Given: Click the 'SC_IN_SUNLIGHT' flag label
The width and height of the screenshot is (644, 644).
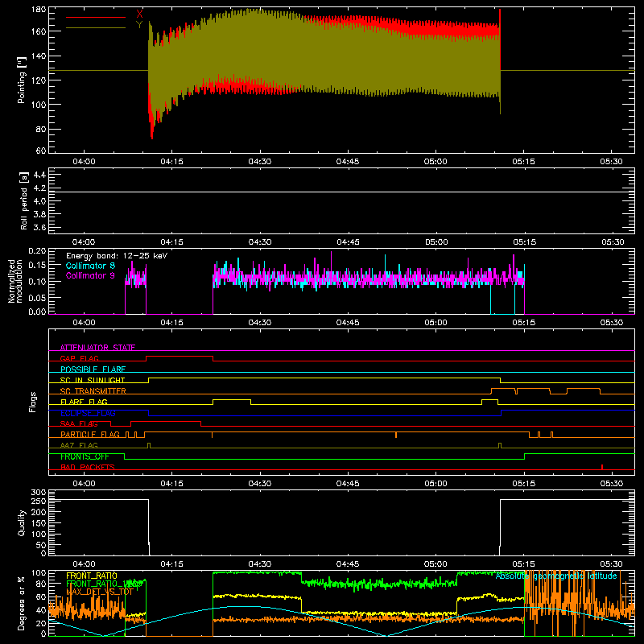Looking at the screenshot, I should point(93,380).
